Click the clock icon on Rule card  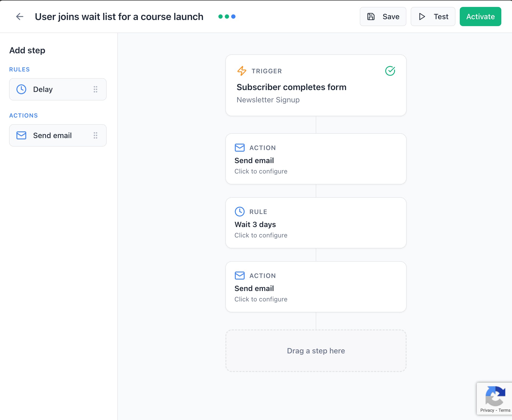pyautogui.click(x=239, y=212)
